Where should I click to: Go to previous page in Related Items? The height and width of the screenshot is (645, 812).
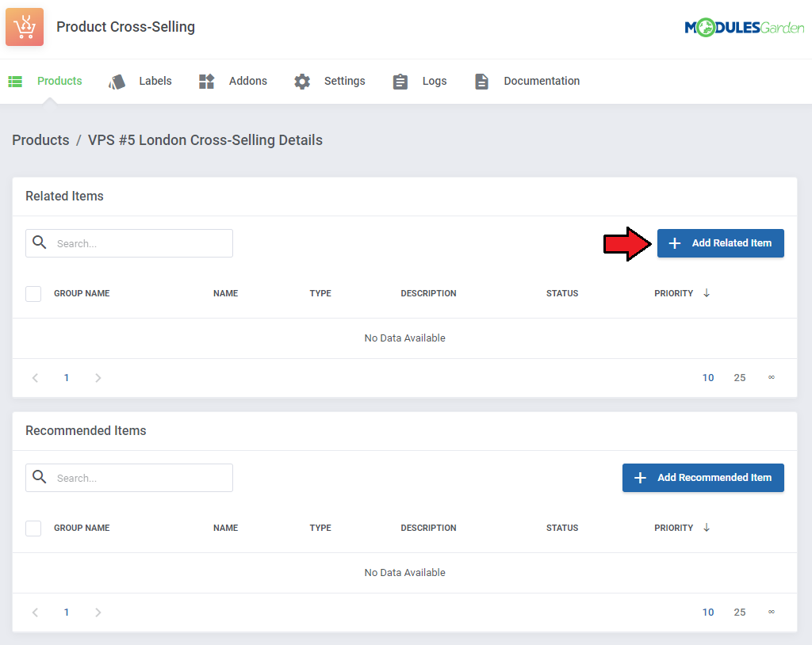pos(35,378)
